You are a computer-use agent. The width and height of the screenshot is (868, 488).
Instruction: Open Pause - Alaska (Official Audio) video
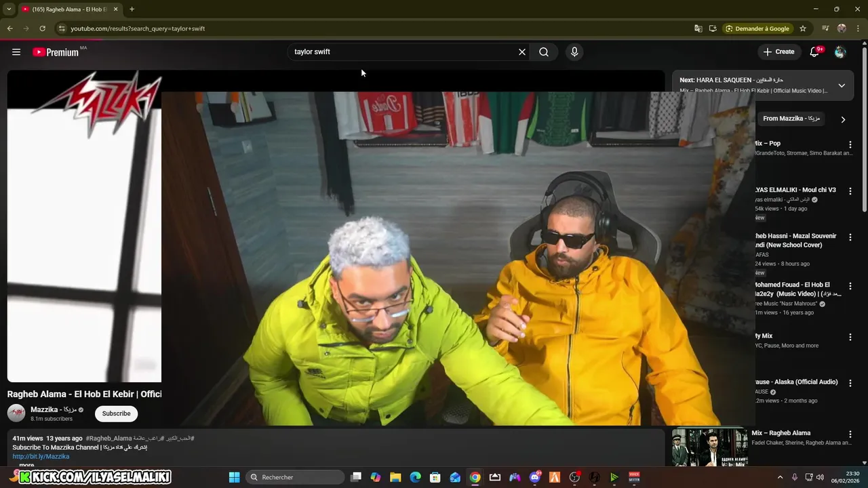tap(797, 382)
